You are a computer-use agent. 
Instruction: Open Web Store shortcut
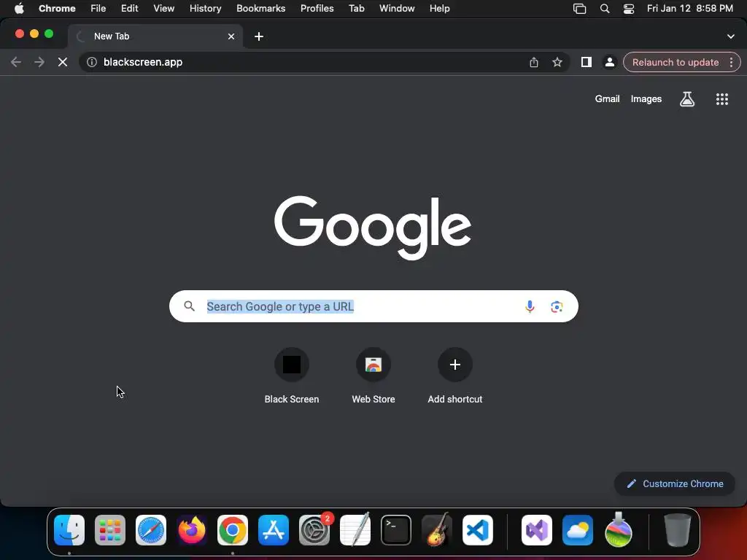[x=373, y=376]
